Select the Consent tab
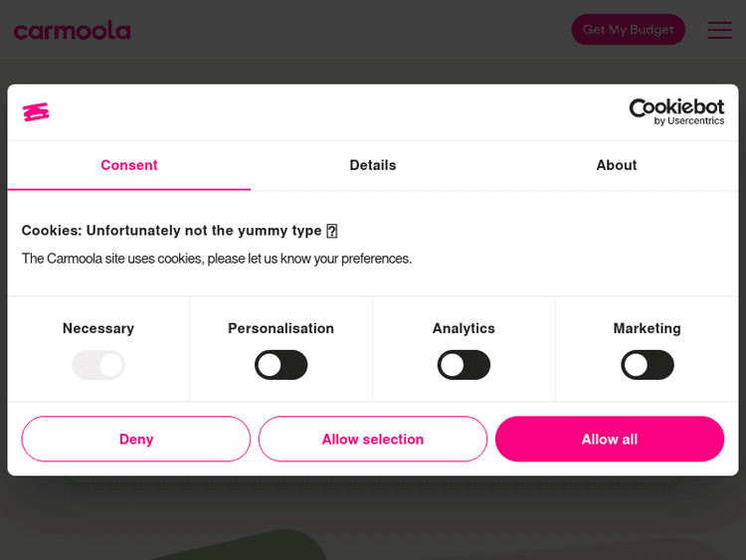The width and height of the screenshot is (746, 560). click(129, 165)
